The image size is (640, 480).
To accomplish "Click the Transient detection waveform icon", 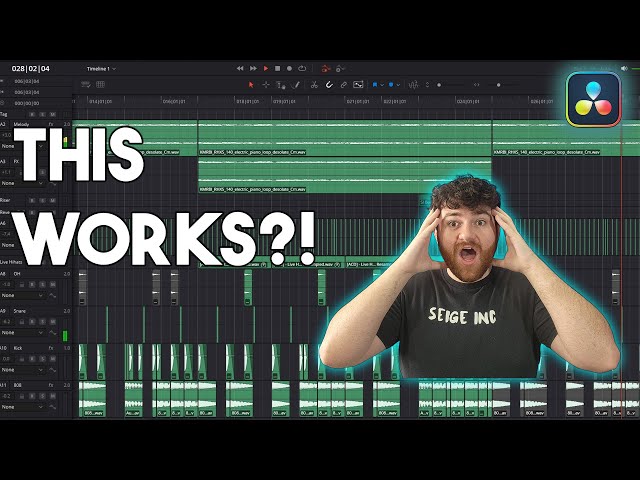I will coord(413,84).
